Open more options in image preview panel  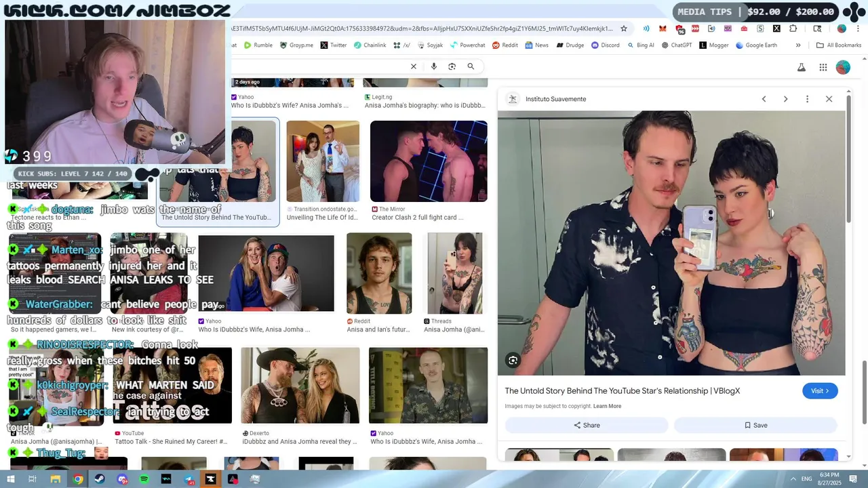807,99
